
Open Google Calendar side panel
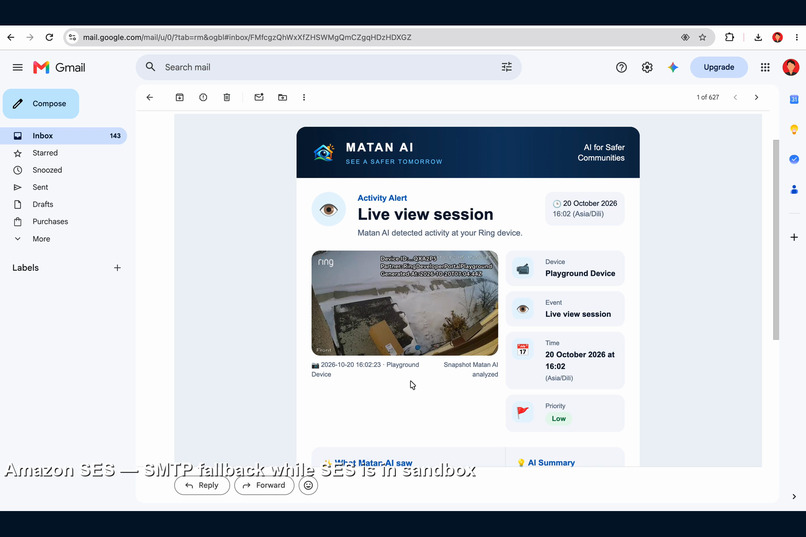coord(794,99)
